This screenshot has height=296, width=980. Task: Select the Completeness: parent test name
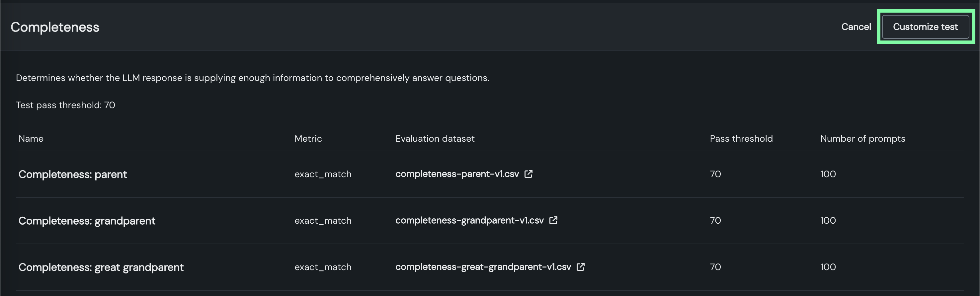tap(73, 174)
